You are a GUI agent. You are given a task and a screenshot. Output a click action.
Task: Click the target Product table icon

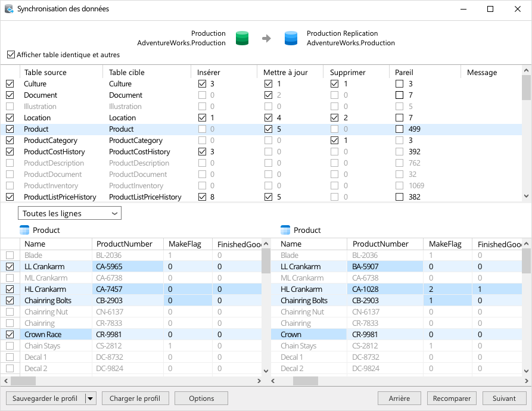click(x=285, y=230)
